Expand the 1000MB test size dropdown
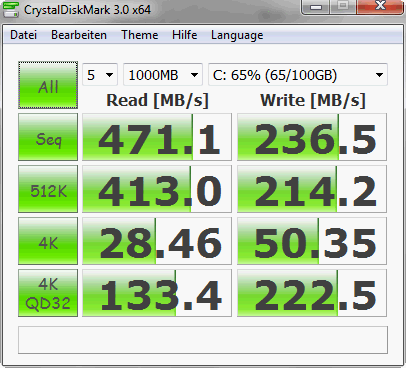 pos(163,75)
